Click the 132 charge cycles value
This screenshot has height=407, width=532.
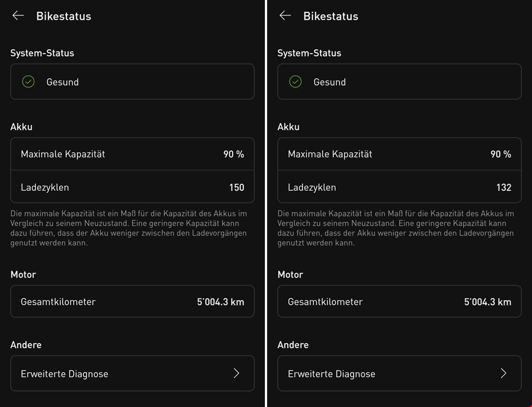click(503, 187)
